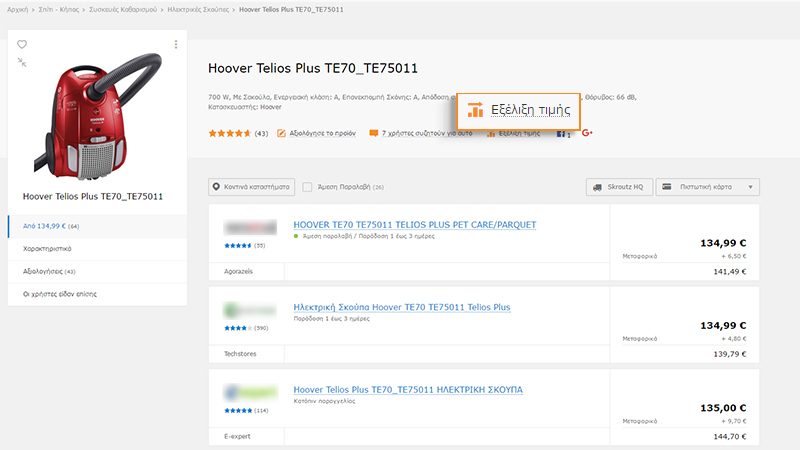
Task: Open Ηλεκτρική Σκούπα Hoover TE70 TE75011 Telios Plus offer
Action: (x=402, y=307)
